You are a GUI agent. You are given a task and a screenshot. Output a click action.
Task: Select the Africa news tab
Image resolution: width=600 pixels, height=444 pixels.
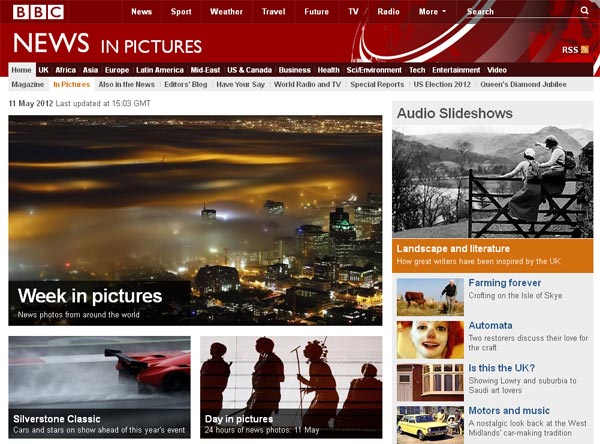(65, 70)
